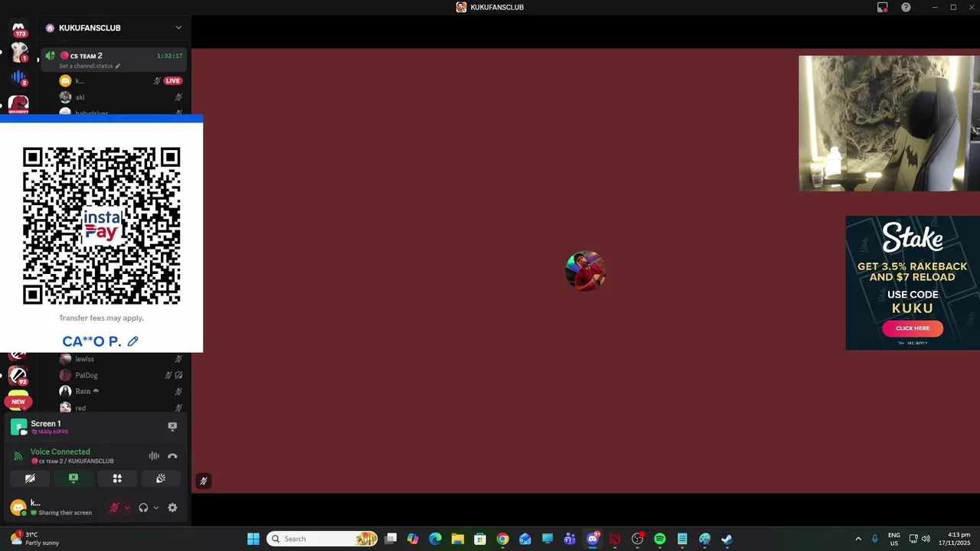Click the user avatar in stream center

click(586, 271)
